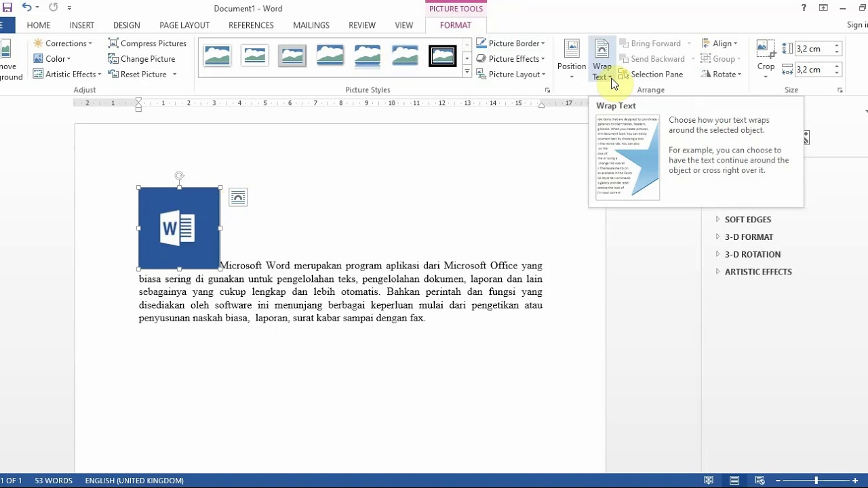Open the Position menu
This screenshot has height=488, width=868.
tap(572, 59)
